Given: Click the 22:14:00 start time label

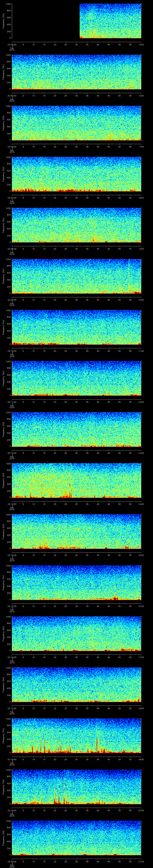Looking at the screenshot, I should coord(12,555).
